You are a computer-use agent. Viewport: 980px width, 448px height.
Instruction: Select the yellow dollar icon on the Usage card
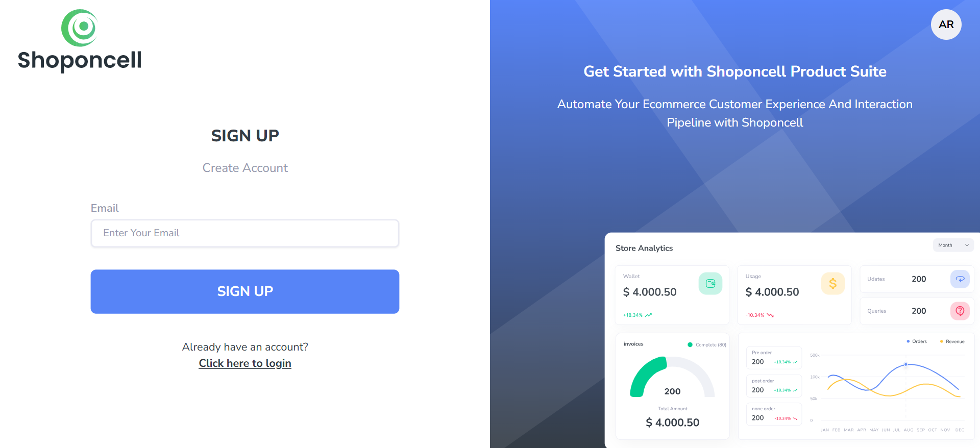click(x=832, y=284)
